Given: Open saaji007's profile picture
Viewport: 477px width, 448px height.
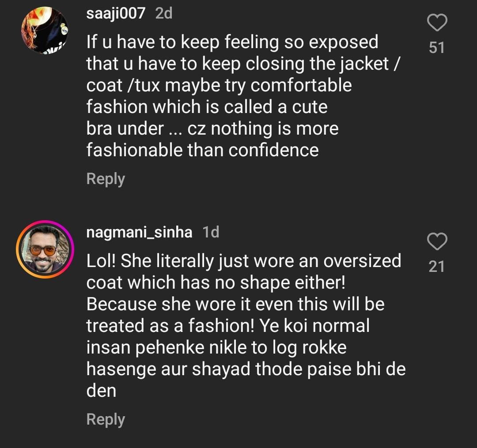Looking at the screenshot, I should (x=45, y=31).
